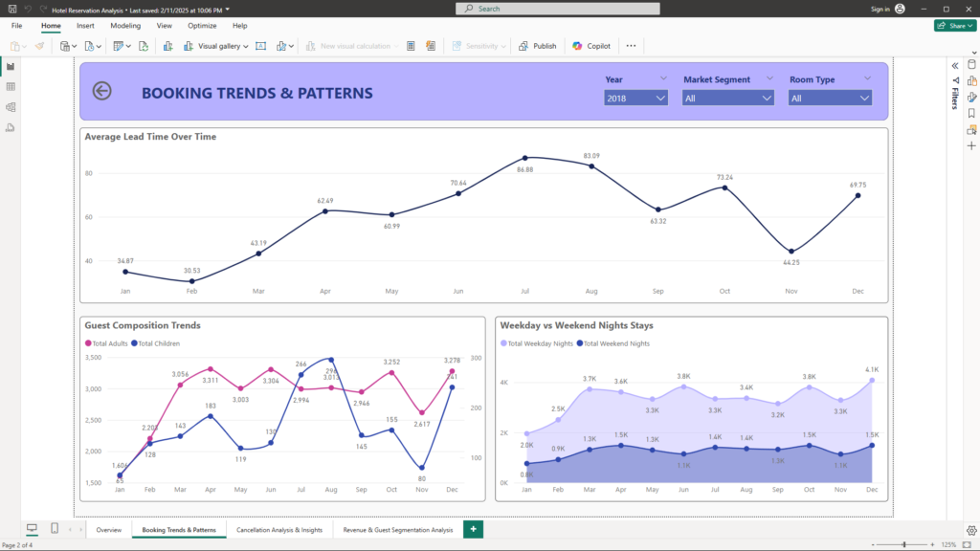The image size is (980, 551).
Task: Expand the Market Segment slicer dropdown
Action: click(727, 98)
